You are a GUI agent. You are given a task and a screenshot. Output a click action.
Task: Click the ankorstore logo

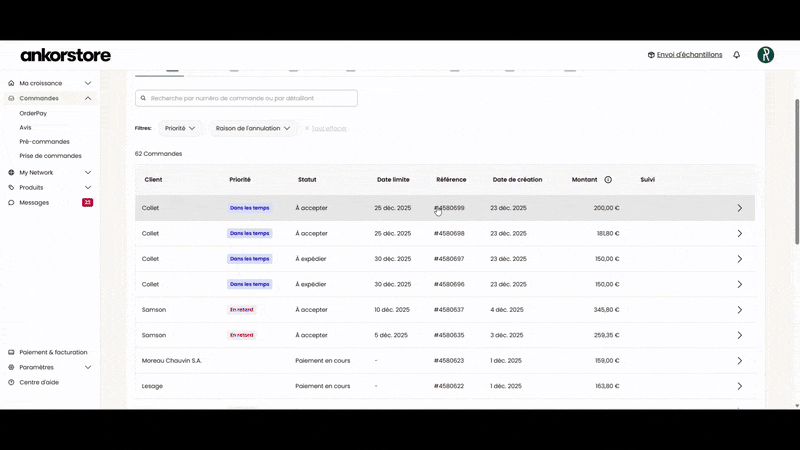point(66,55)
